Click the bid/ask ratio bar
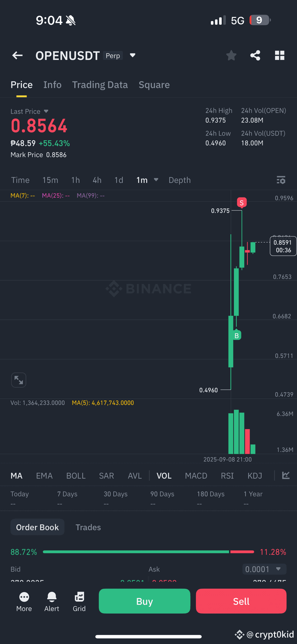The height and width of the screenshot is (644, 297). click(x=148, y=552)
